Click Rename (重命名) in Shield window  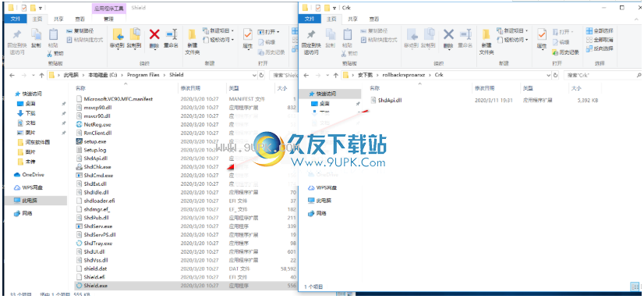click(x=171, y=39)
